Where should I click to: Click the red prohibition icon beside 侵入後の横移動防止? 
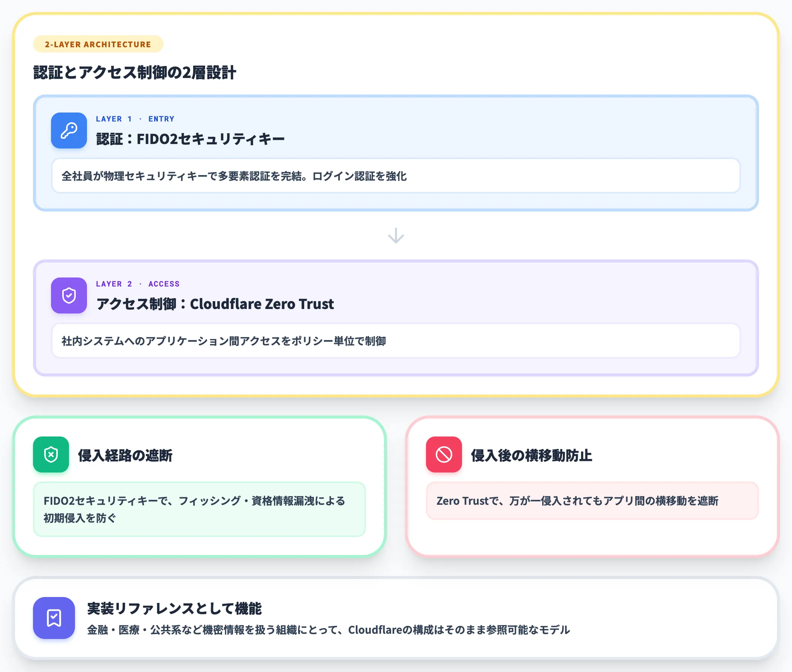(x=444, y=454)
